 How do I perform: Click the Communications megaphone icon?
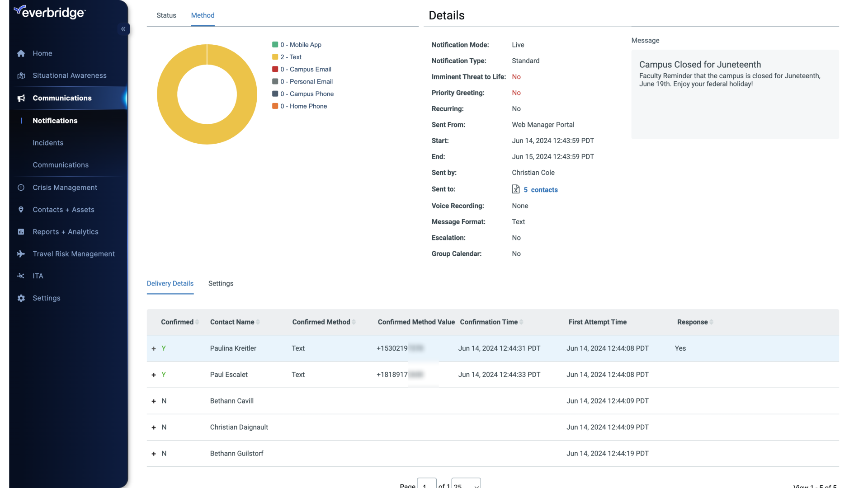click(x=21, y=98)
